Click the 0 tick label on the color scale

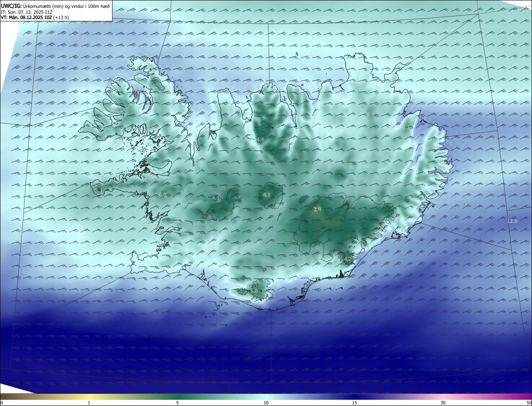[x=2, y=403]
